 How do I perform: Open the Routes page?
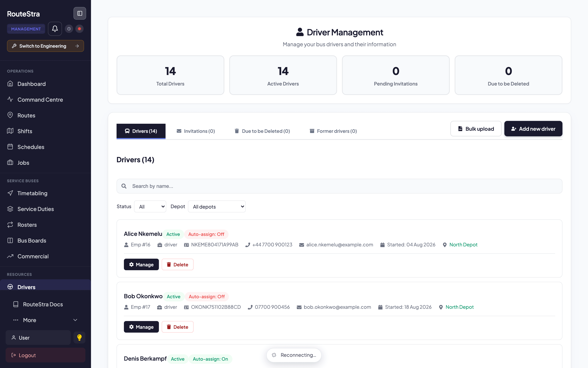(45, 115)
